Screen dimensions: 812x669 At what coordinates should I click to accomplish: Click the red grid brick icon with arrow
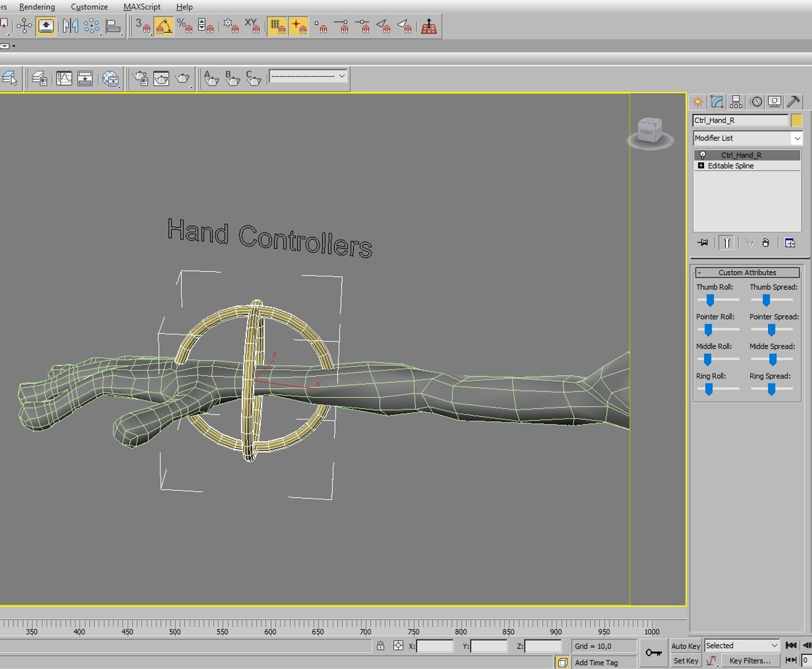[x=429, y=26]
